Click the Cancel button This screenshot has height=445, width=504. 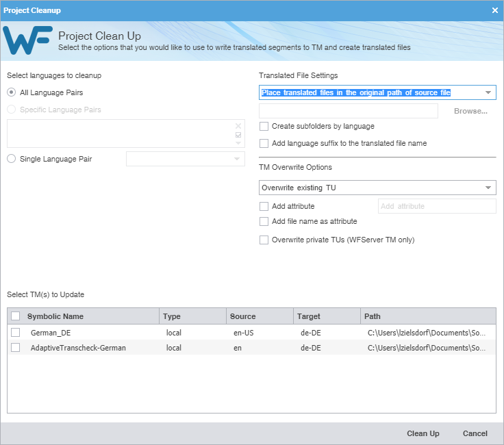[x=475, y=433]
